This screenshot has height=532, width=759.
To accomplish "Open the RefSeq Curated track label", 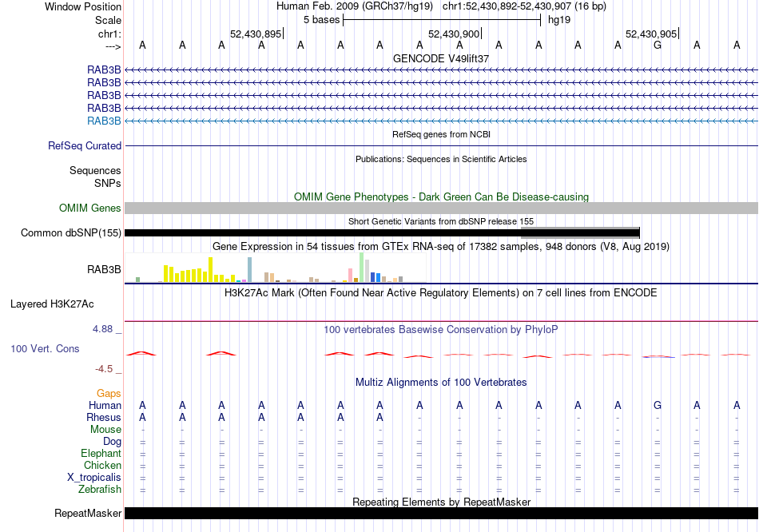I will pyautogui.click(x=85, y=145).
